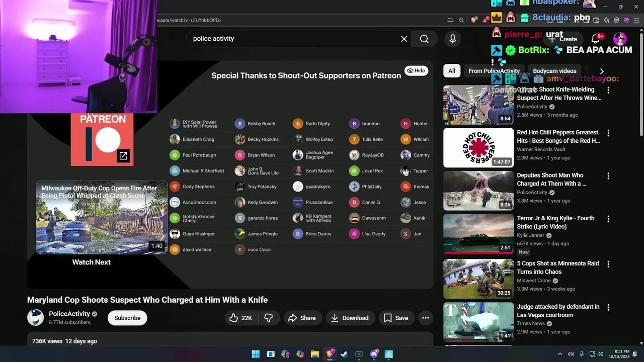The width and height of the screenshot is (644, 362).
Task: Click the Create button
Action: tap(563, 39)
